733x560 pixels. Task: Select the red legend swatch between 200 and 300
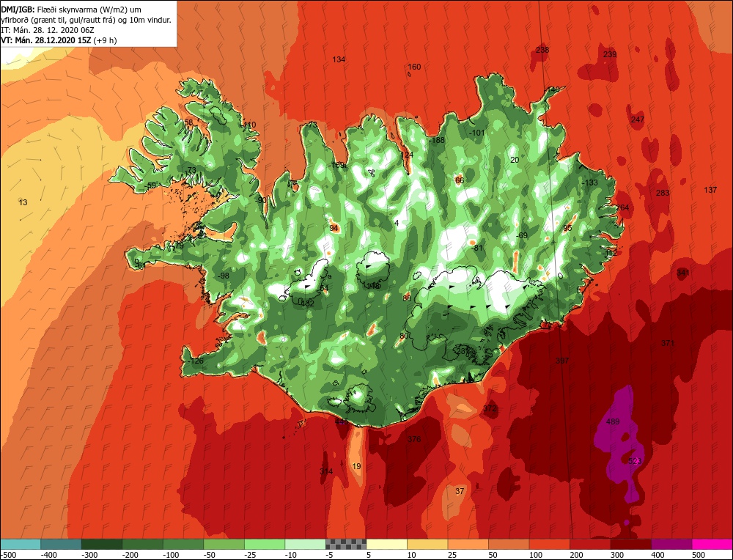click(590, 544)
